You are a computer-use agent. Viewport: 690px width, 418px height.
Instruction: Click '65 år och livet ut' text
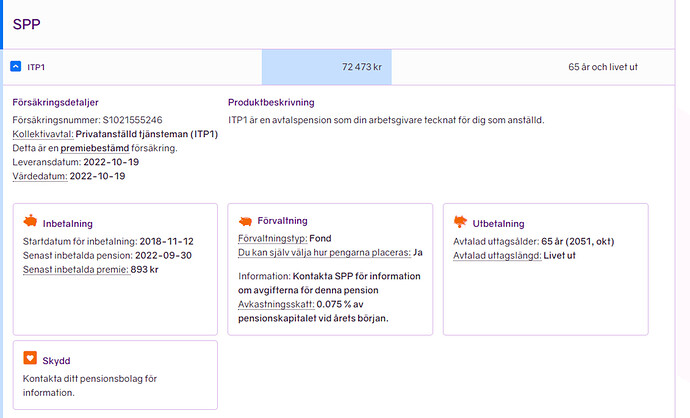603,67
